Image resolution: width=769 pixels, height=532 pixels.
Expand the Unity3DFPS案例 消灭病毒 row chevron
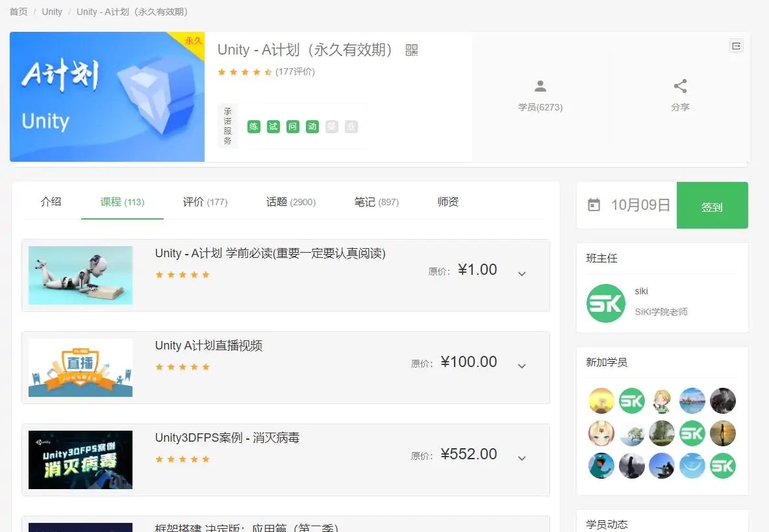[x=522, y=459]
